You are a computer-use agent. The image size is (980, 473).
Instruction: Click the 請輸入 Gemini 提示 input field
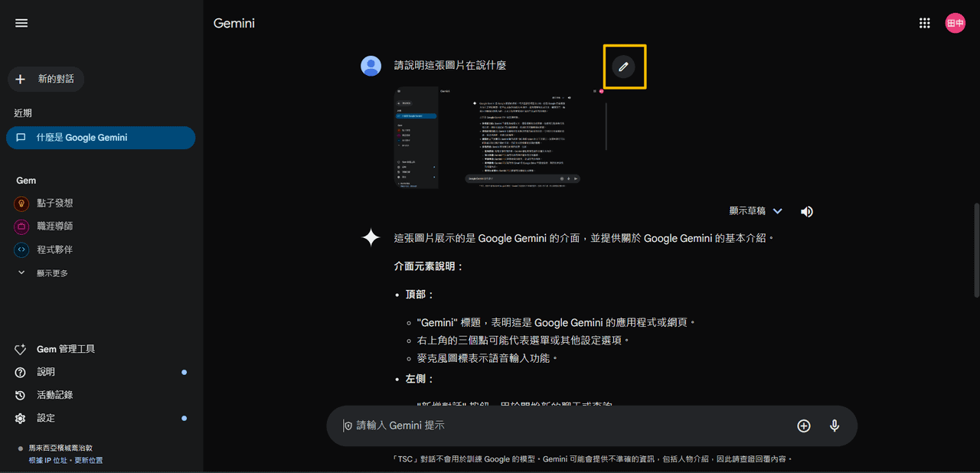pyautogui.click(x=567, y=426)
